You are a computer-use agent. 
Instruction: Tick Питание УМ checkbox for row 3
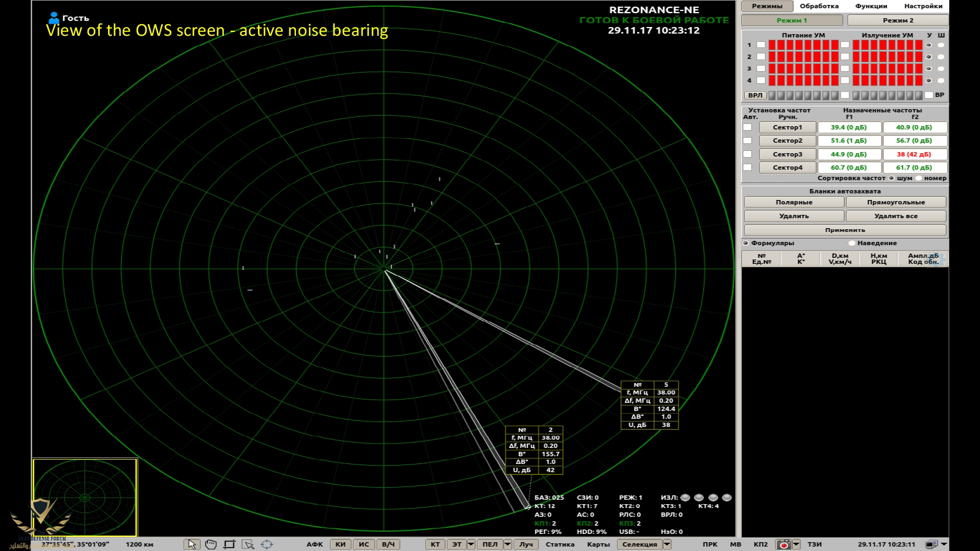coord(761,68)
